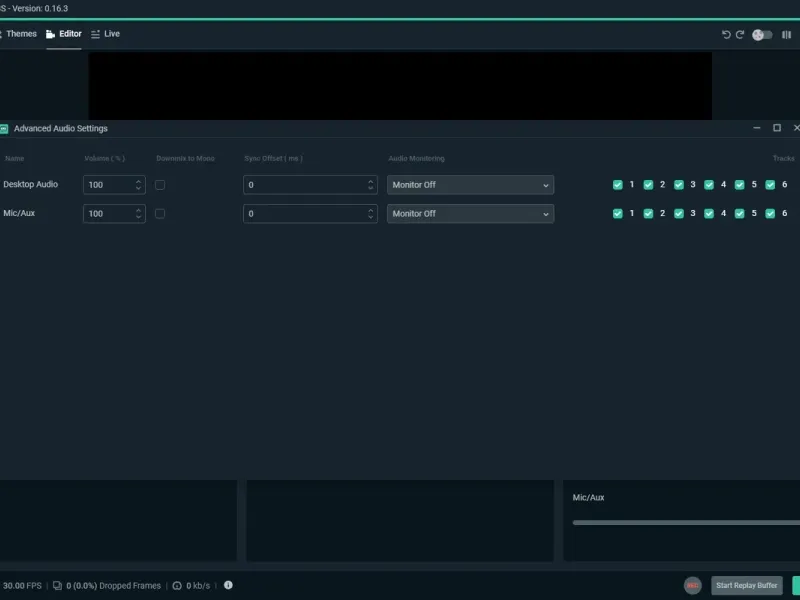This screenshot has width=800, height=600.
Task: Uncheck track 2 for Mic/Aux
Action: click(x=648, y=213)
